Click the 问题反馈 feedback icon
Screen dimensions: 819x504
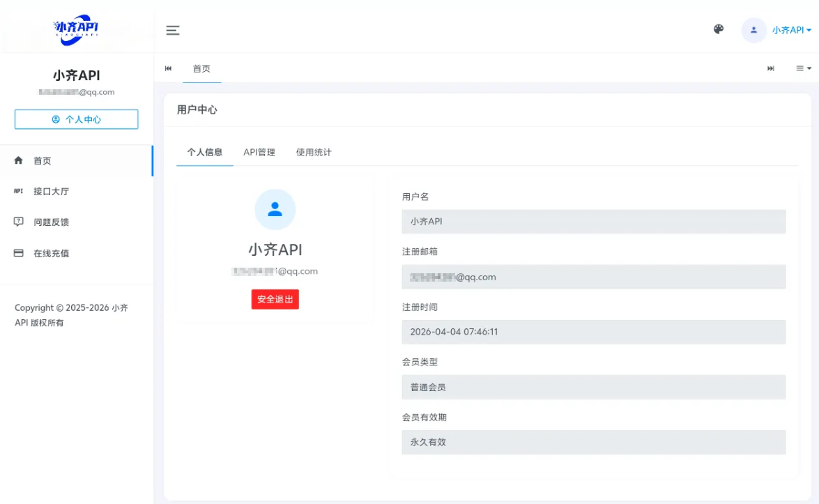pyautogui.click(x=19, y=222)
